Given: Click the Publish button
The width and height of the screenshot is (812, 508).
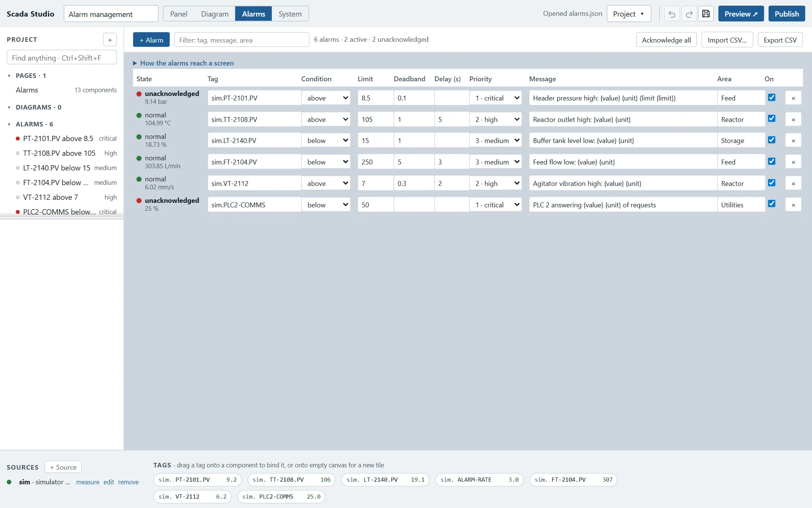Looking at the screenshot, I should click(786, 14).
